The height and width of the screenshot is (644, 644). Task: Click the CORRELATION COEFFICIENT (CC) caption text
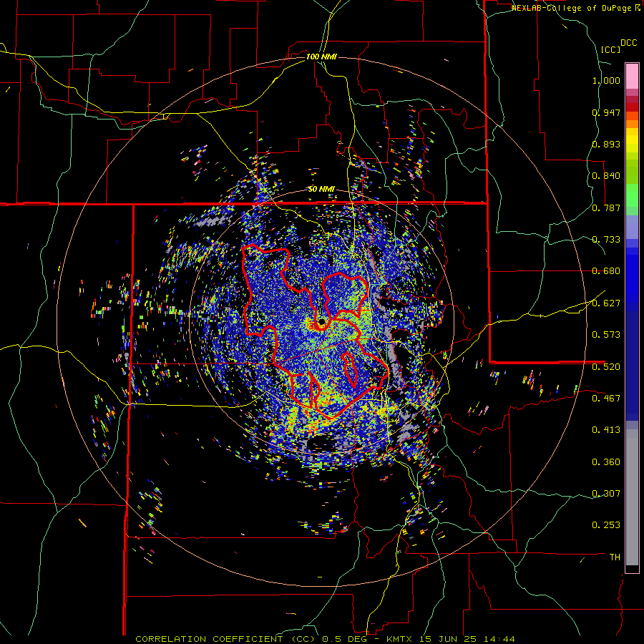coord(225,639)
